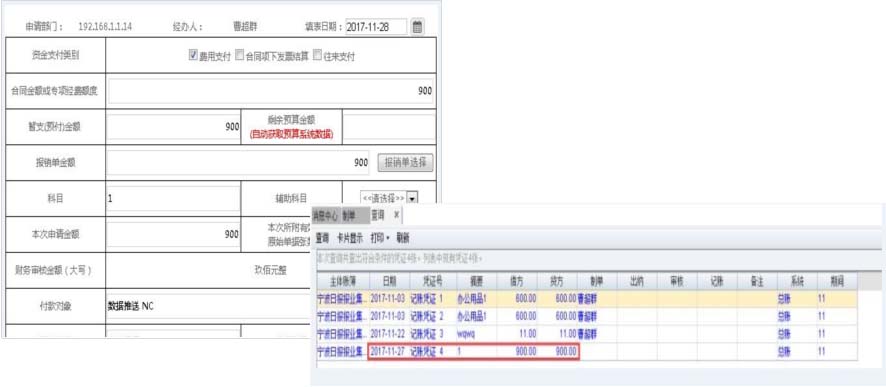The height and width of the screenshot is (387, 886).
Task: Switch to the 制单 tab
Action: (x=349, y=215)
